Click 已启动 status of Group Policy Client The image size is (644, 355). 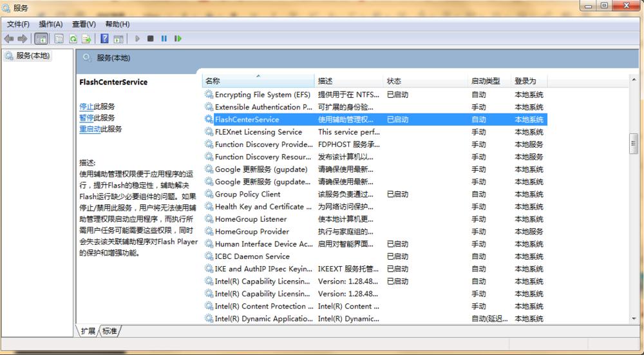coord(397,194)
